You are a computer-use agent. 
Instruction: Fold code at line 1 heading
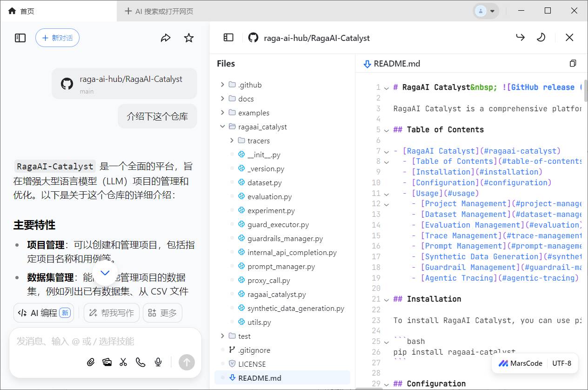click(387, 87)
